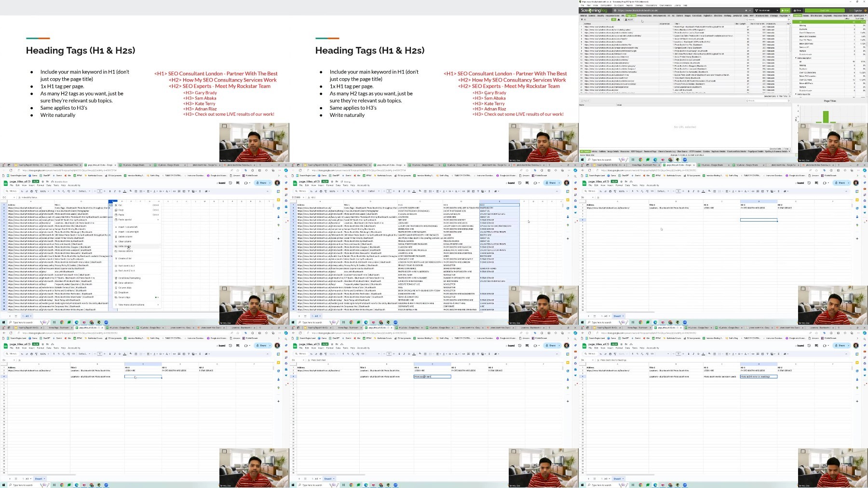Open comments panel icon in context-menu Sheets frame

[x=238, y=183]
